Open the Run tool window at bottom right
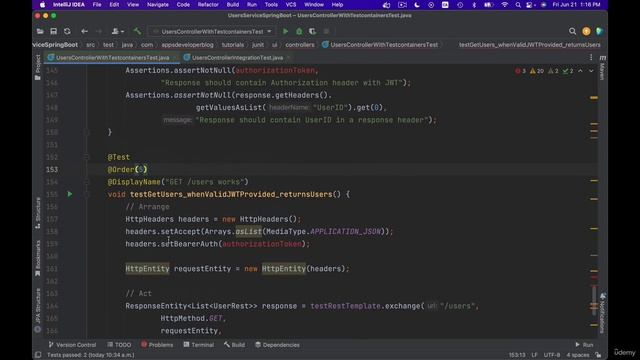 click(584, 345)
